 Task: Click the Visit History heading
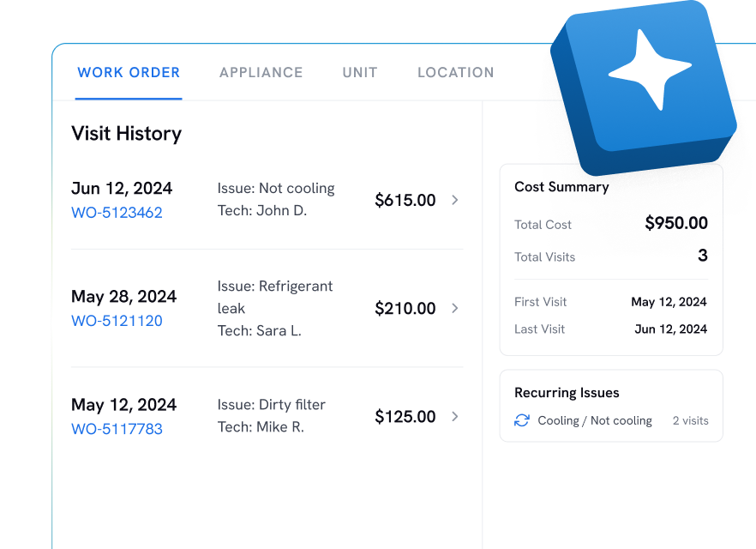126,134
